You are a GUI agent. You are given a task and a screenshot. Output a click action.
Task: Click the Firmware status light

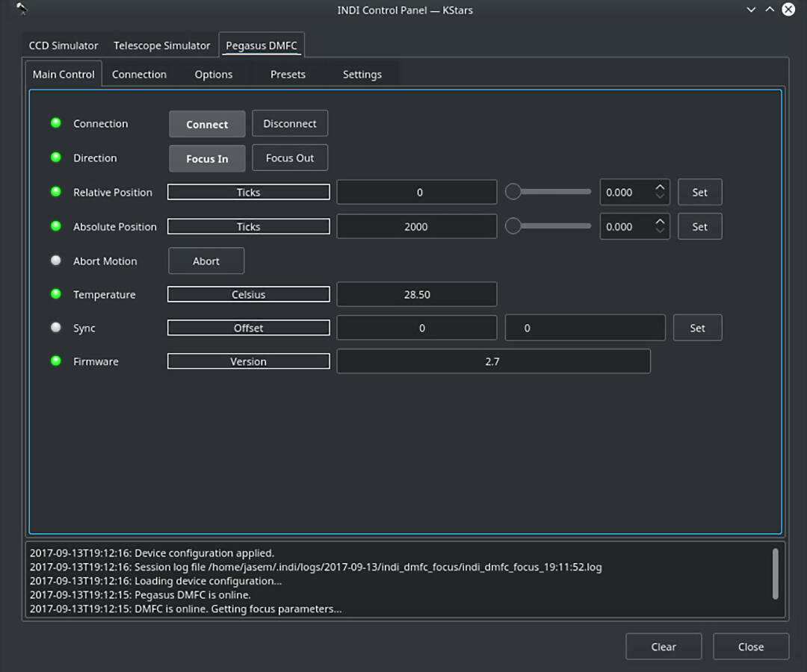pos(56,361)
